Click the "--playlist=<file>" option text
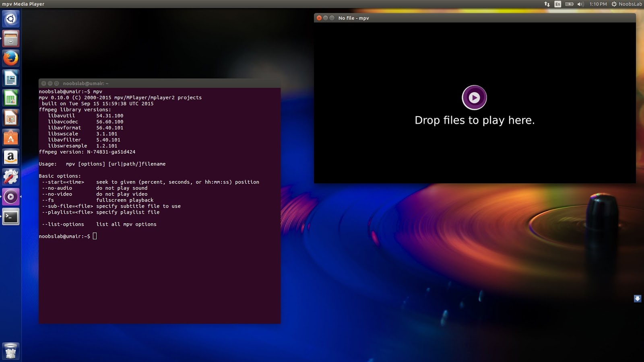 68,212
